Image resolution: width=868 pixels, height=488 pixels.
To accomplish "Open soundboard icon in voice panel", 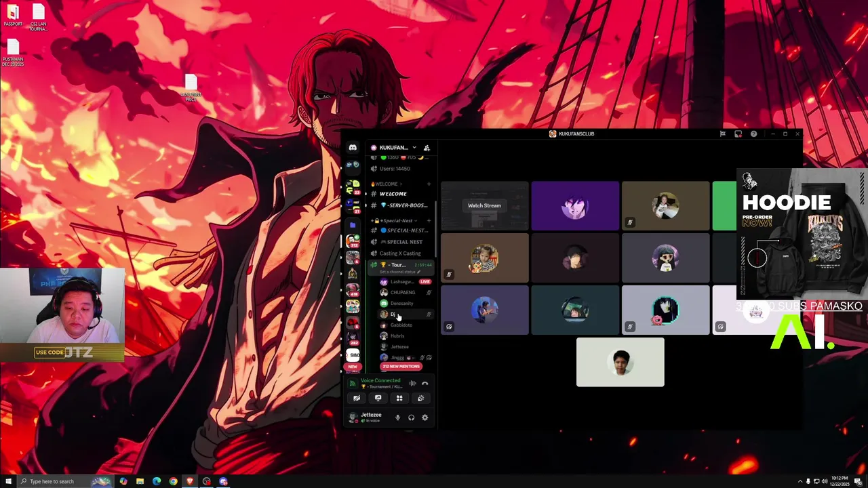I will pos(421,399).
